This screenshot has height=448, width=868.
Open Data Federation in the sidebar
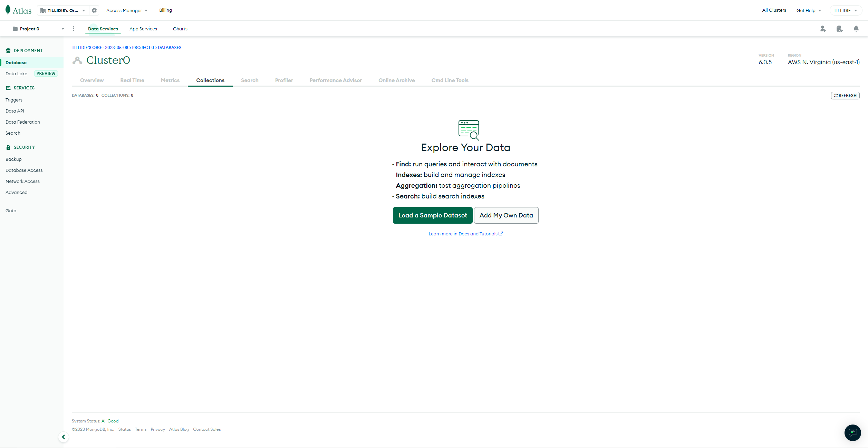[23, 122]
